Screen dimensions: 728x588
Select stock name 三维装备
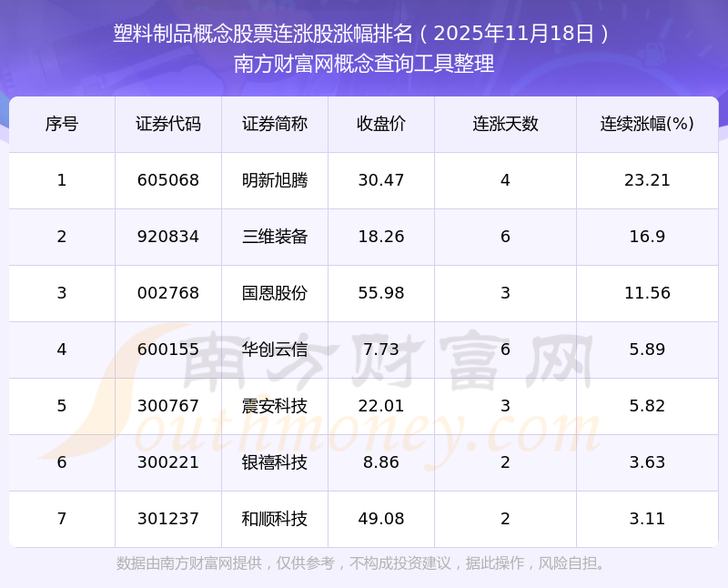pyautogui.click(x=275, y=237)
